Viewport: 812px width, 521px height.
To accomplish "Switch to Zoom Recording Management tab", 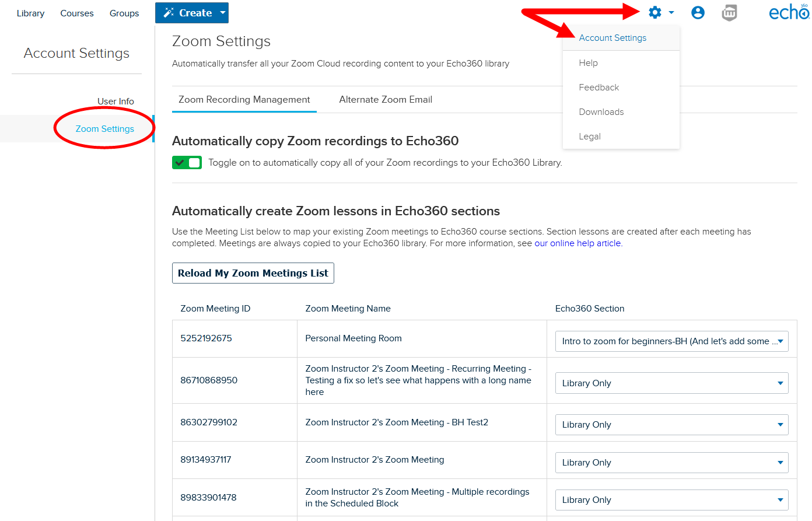I will [x=244, y=100].
